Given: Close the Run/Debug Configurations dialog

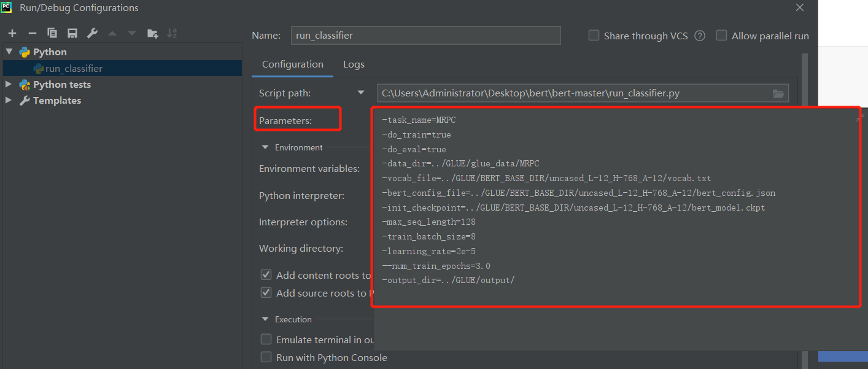Looking at the screenshot, I should (x=800, y=7).
